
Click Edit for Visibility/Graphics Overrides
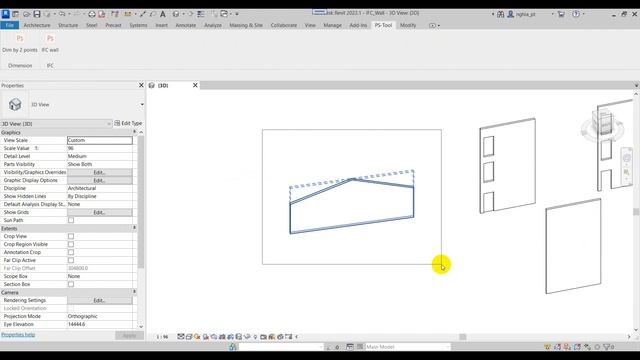point(100,172)
